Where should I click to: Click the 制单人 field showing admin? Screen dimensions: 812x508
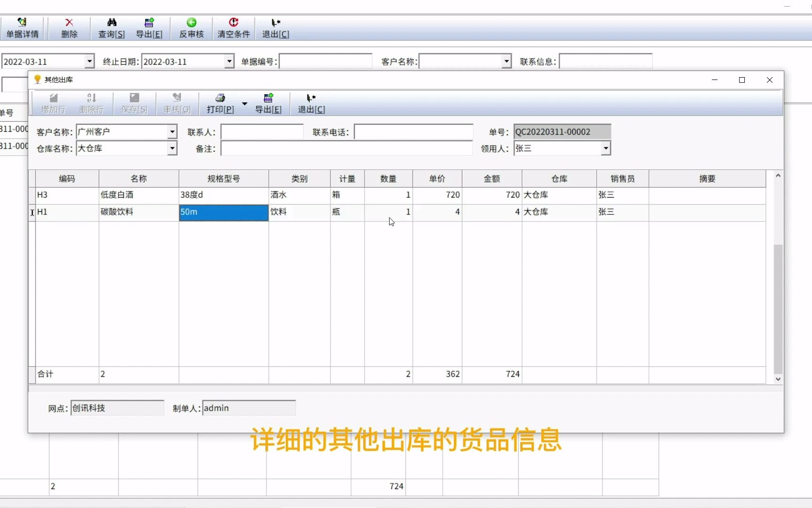[x=249, y=408]
